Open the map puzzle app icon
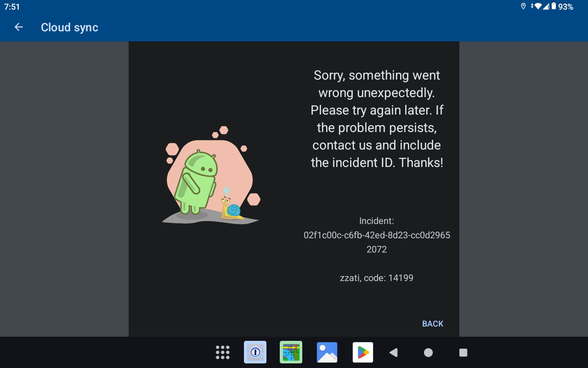The image size is (588, 368). pyautogui.click(x=291, y=352)
